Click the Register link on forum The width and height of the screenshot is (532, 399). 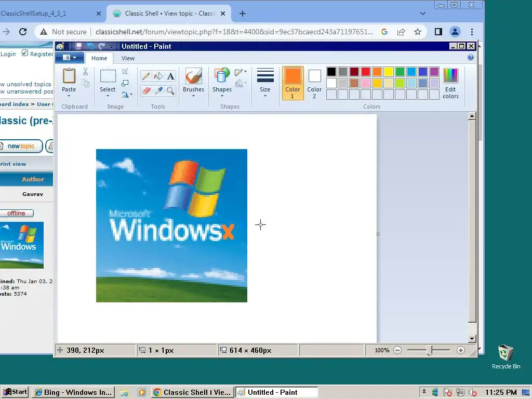[42, 54]
